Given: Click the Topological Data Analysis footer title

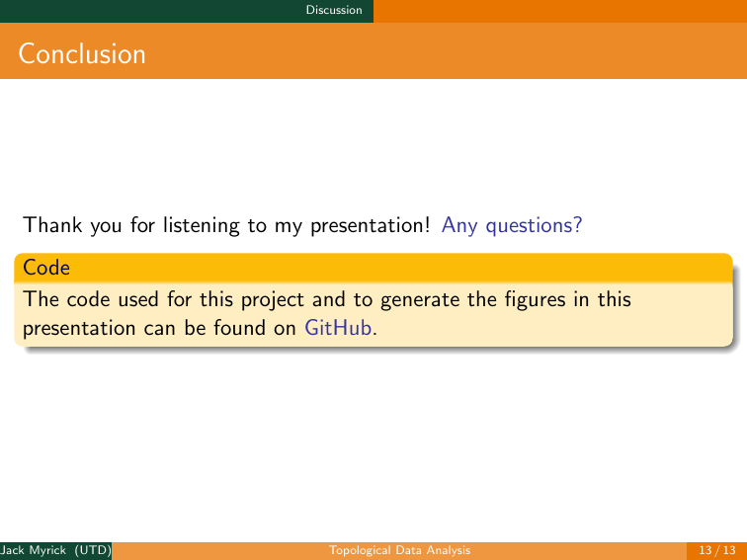Looking at the screenshot, I should pyautogui.click(x=400, y=550).
